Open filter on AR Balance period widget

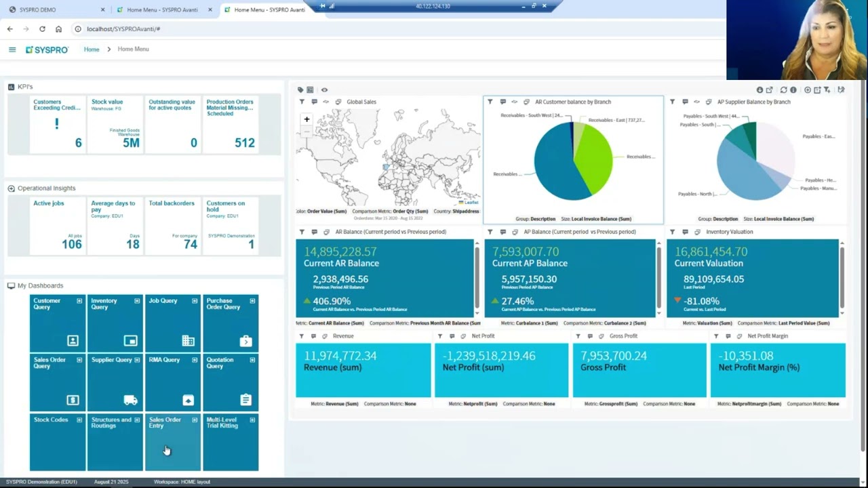302,232
